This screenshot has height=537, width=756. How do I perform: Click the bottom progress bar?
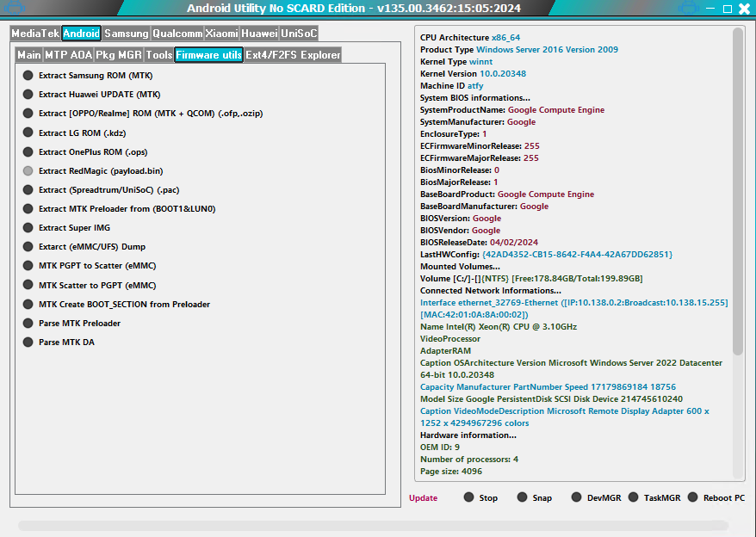click(x=373, y=525)
